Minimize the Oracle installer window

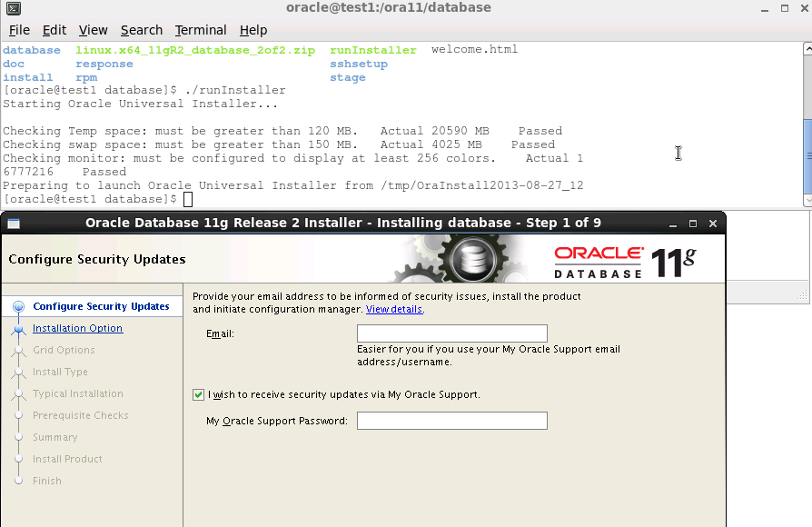coord(673,224)
